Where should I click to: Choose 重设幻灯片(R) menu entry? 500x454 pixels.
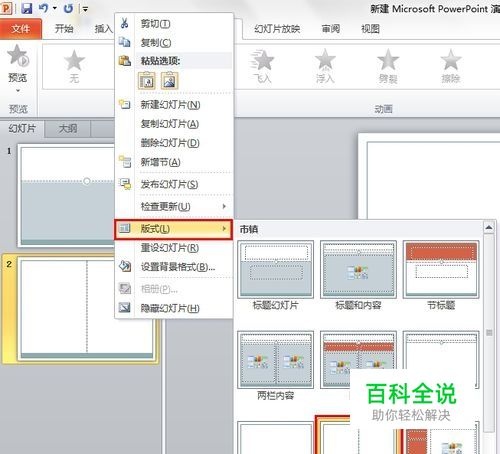click(173, 248)
